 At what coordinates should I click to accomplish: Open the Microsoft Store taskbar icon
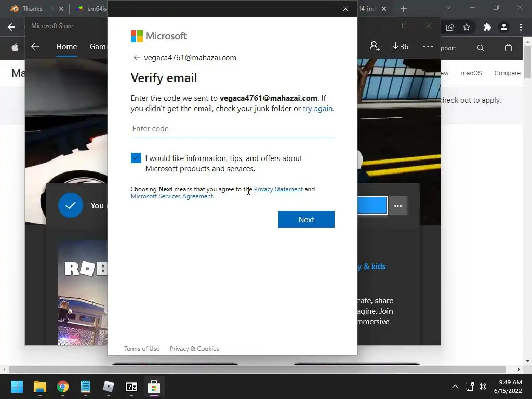(x=154, y=387)
